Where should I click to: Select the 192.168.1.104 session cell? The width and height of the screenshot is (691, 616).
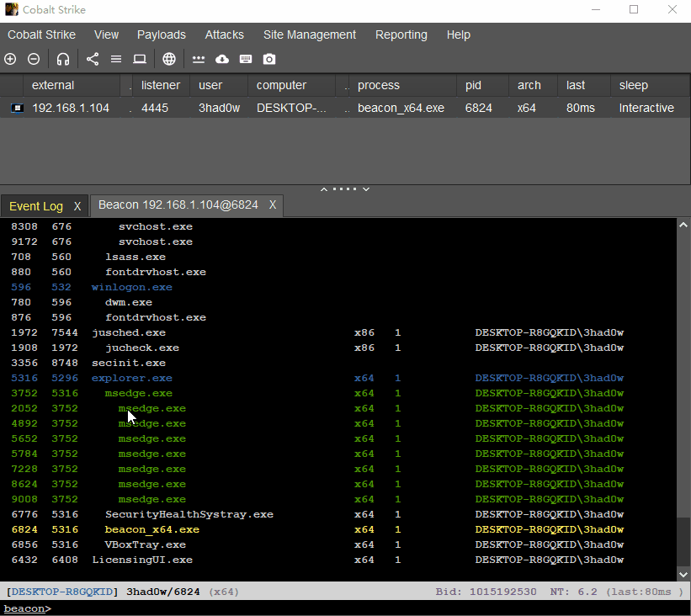tap(71, 108)
